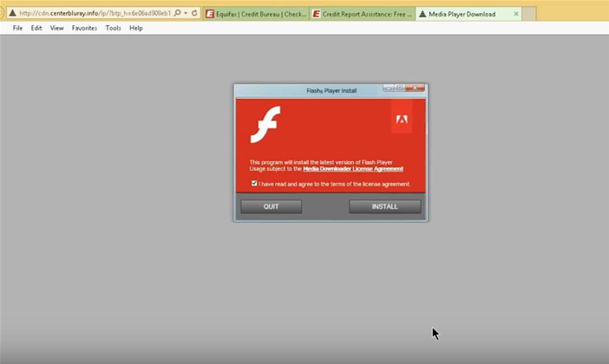Click the Equifax tab favicon
Screen dimensions: 609x364
pos(210,14)
